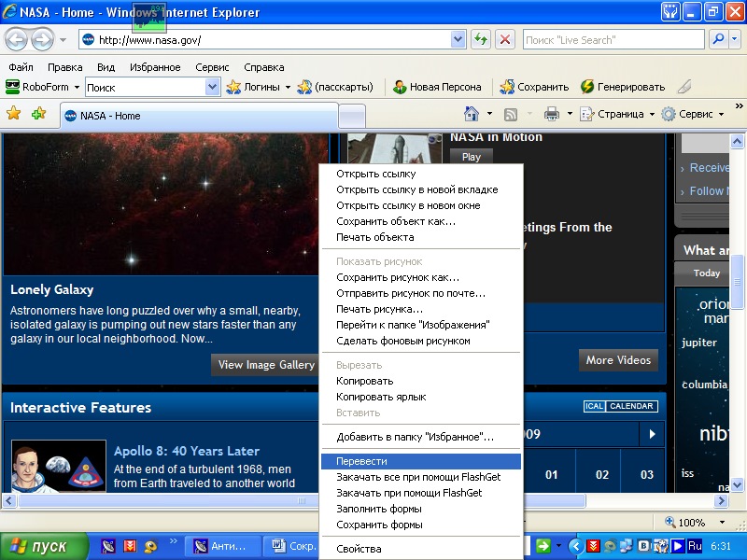Click the RSS feeds icon
Viewport: 747px width, 560px height.
pyautogui.click(x=511, y=114)
